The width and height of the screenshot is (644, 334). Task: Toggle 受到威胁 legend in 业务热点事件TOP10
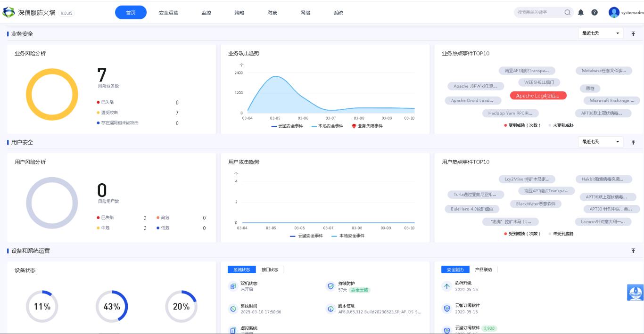pos(522,125)
